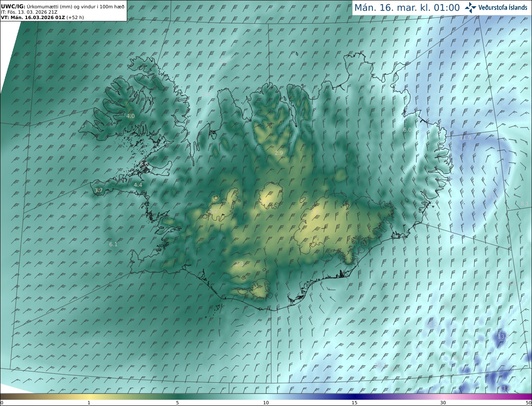Viewport: 532px width, 406px height.
Task: Click the 8.1 value label on the map
Action: pyautogui.click(x=525, y=203)
